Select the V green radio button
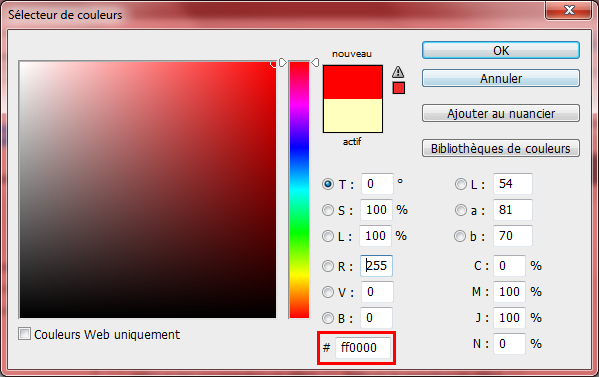The height and width of the screenshot is (377, 599). (x=328, y=292)
